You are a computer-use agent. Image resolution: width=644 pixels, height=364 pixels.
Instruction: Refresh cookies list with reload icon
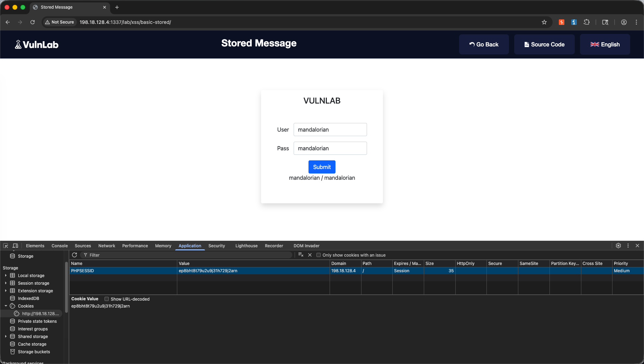point(74,255)
